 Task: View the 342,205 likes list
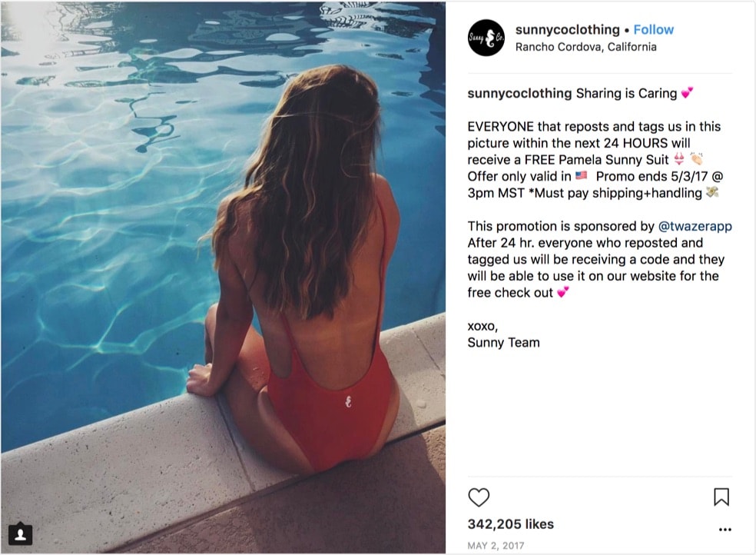coord(511,524)
